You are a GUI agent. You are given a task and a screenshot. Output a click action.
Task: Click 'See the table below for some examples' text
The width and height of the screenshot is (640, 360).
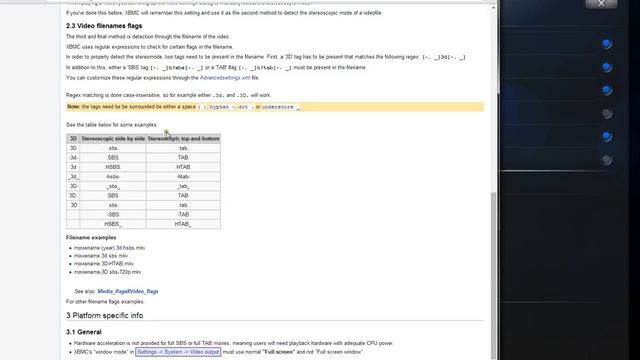pyautogui.click(x=111, y=125)
